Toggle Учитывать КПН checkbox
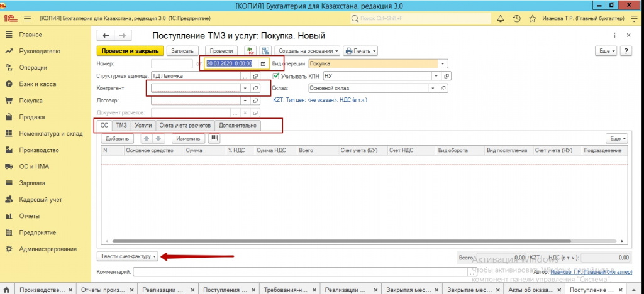644x294 pixels. [276, 76]
